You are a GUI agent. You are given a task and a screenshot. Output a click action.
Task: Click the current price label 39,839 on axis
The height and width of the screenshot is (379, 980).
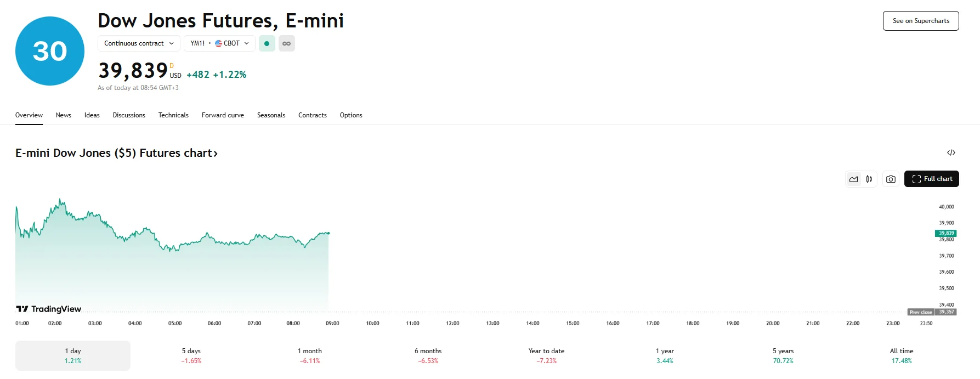click(x=945, y=233)
